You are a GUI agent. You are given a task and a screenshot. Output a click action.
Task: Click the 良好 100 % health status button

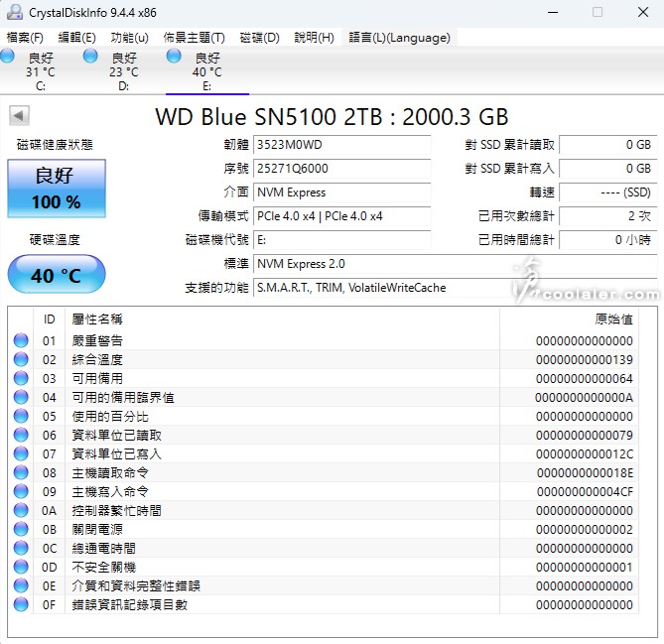pyautogui.click(x=57, y=189)
